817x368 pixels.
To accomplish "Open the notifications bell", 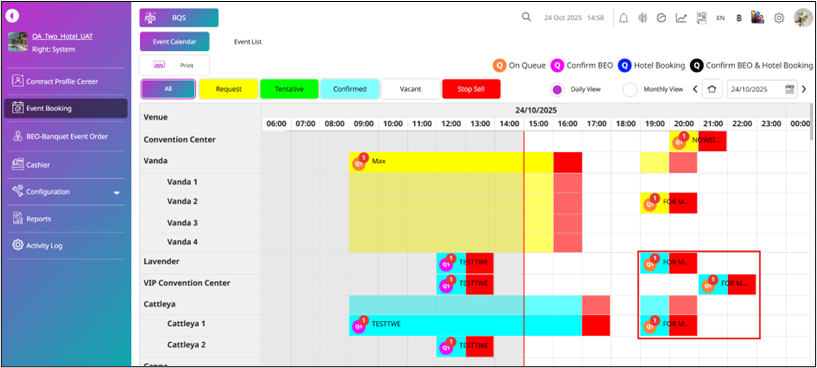I will pos(623,18).
